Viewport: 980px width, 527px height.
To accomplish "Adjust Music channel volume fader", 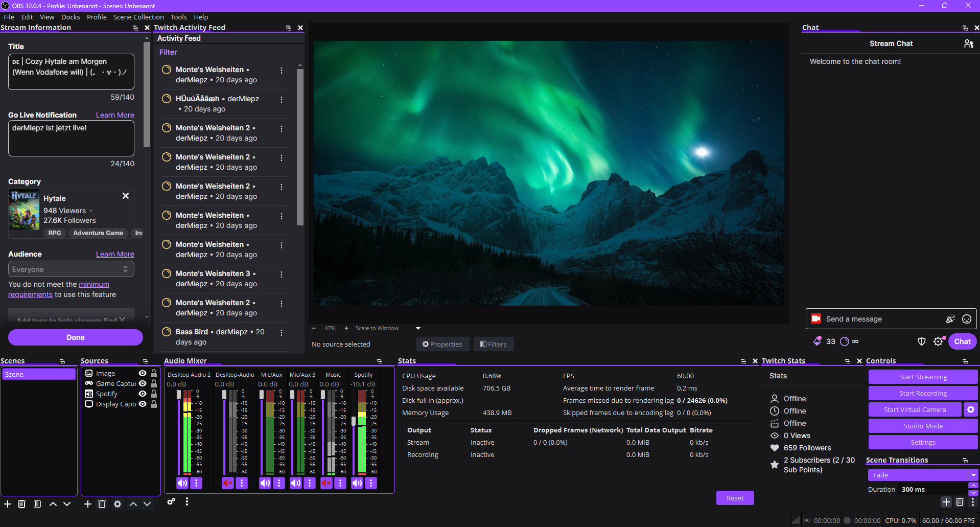I will tap(322, 395).
